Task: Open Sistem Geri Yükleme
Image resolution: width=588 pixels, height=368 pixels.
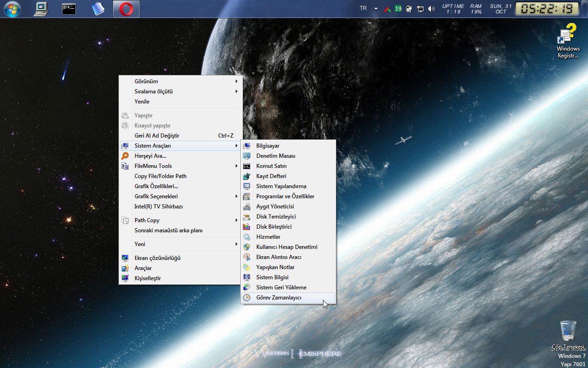Action: pyautogui.click(x=288, y=287)
